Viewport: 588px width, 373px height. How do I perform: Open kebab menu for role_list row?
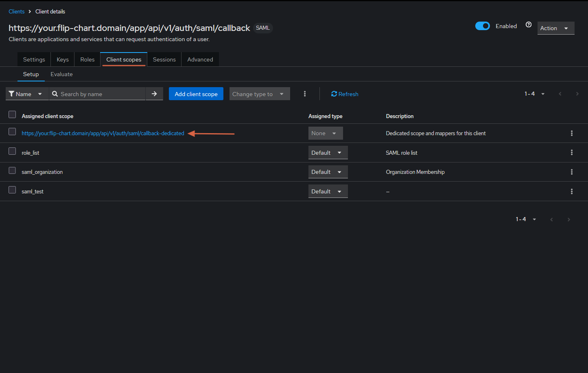pos(572,152)
